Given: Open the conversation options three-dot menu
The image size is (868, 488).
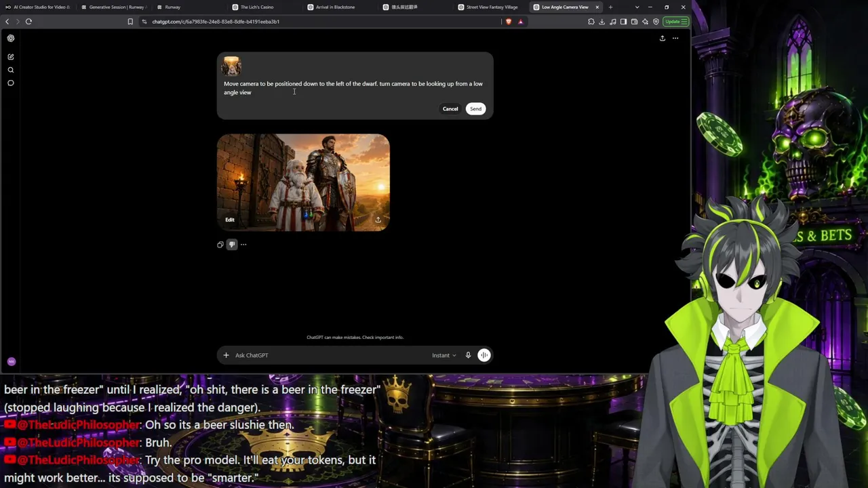Looking at the screenshot, I should [675, 38].
